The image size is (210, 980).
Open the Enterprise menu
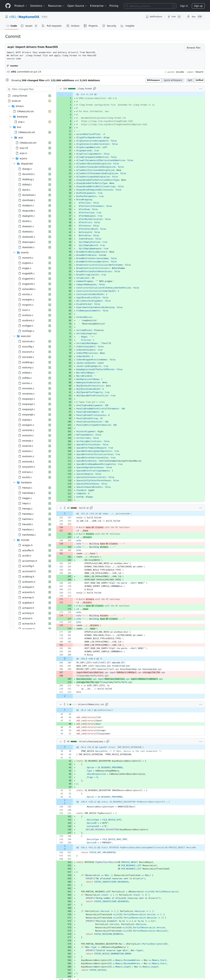98,6
